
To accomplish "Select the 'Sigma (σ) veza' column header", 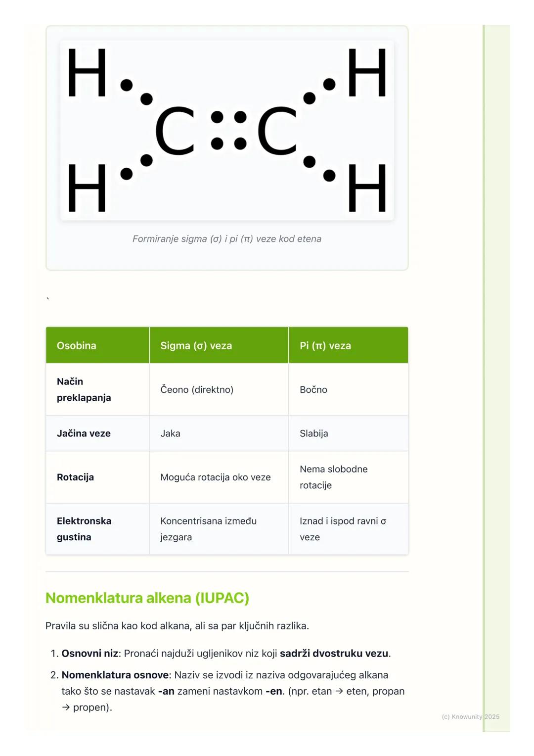I will (x=196, y=346).
